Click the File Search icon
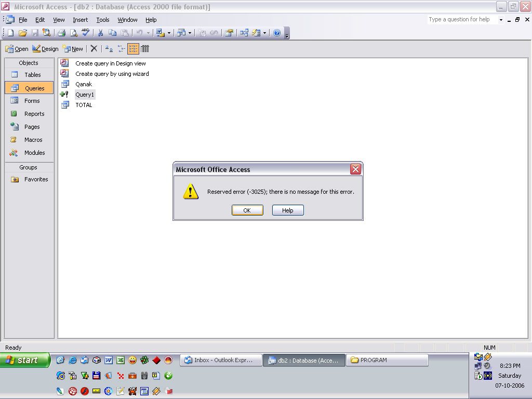Viewport: 532px width, 399px height. tap(46, 33)
